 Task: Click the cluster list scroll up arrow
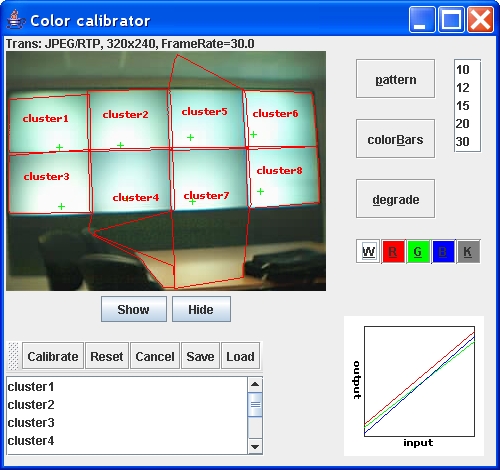click(x=255, y=384)
